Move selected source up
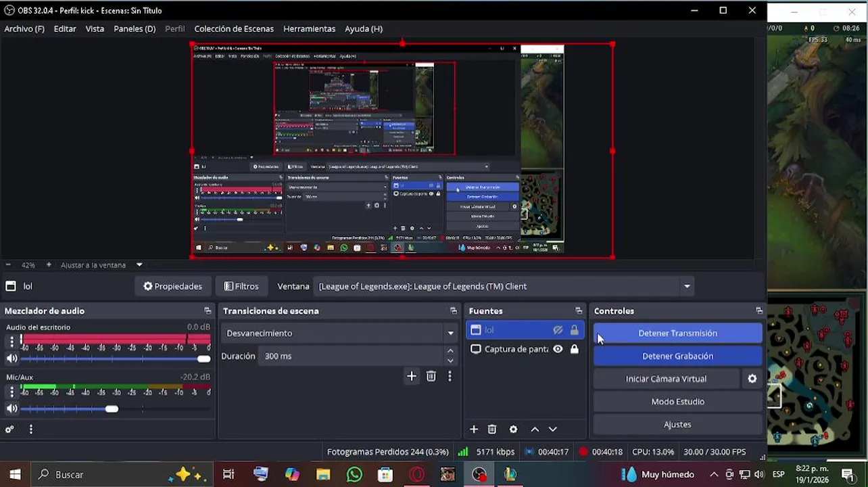868x487 pixels. click(535, 430)
